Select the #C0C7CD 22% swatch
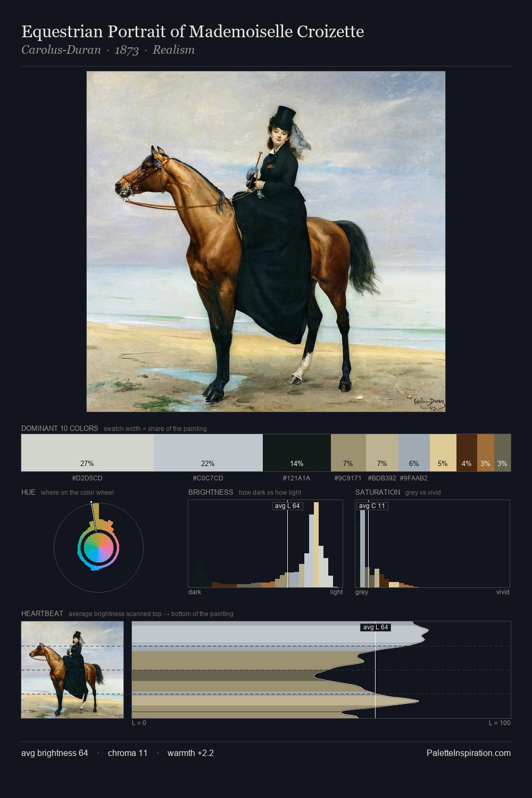Image resolution: width=532 pixels, height=798 pixels. (208, 453)
